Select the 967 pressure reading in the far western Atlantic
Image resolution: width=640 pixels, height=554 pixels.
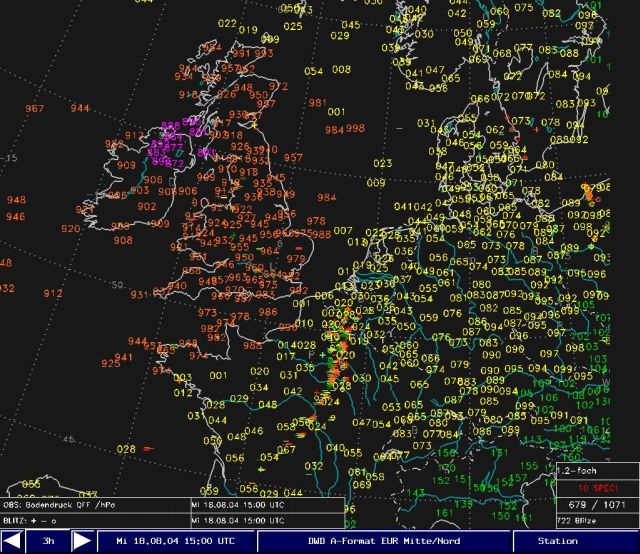(35, 109)
